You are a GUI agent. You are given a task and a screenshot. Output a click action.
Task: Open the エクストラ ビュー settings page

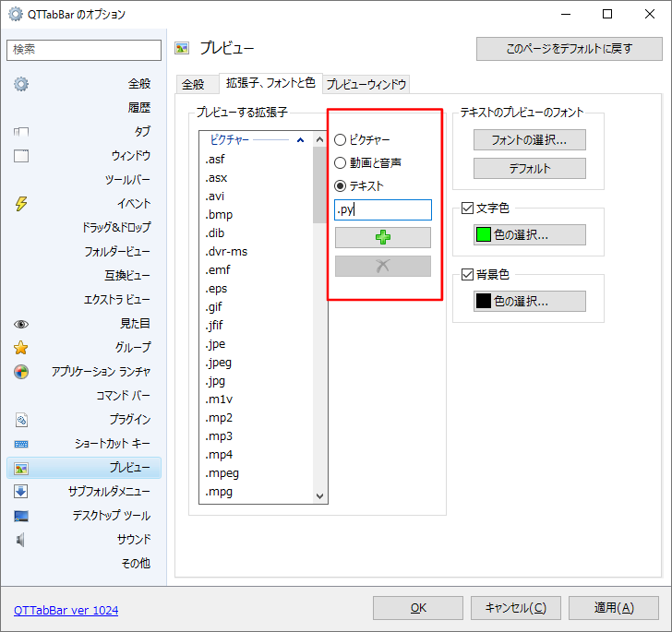[x=117, y=300]
